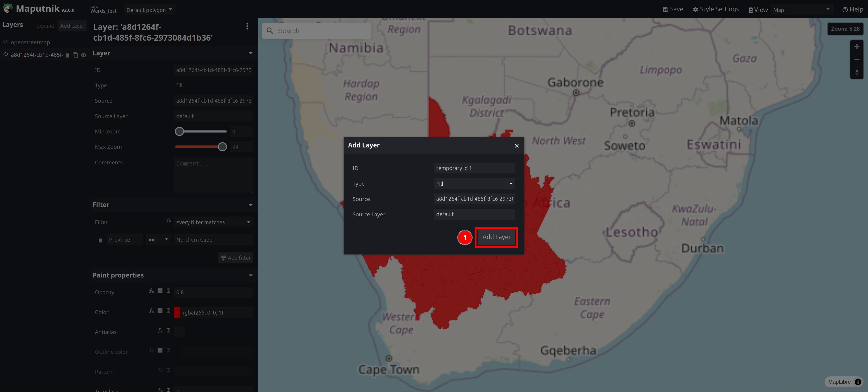868x392 pixels.
Task: Close the Add Layer dialog
Action: tap(517, 146)
